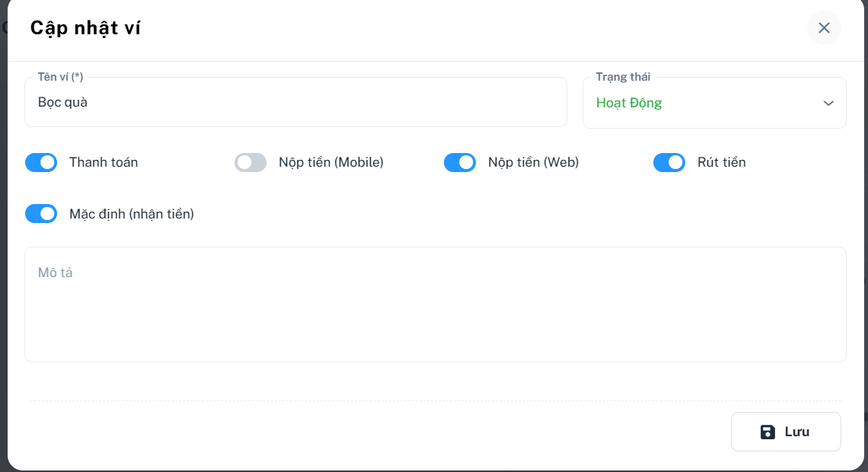Click the Thanh toán label text
This screenshot has height=472, width=868.
pos(104,162)
